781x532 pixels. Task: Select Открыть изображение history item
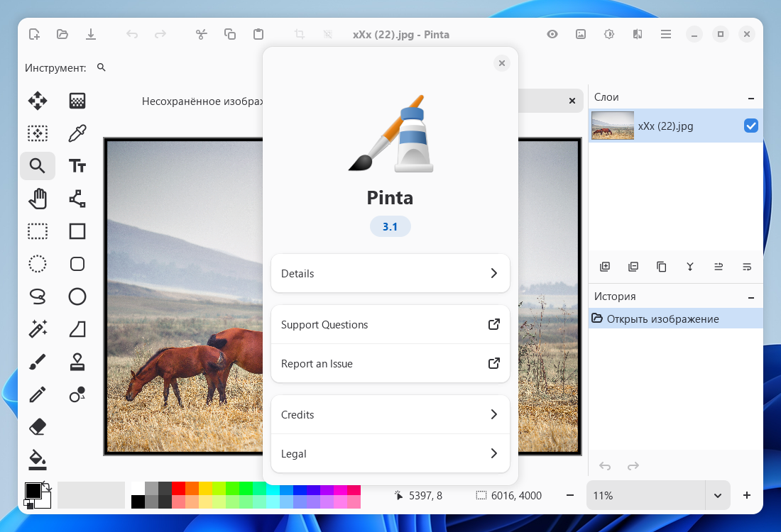click(675, 319)
